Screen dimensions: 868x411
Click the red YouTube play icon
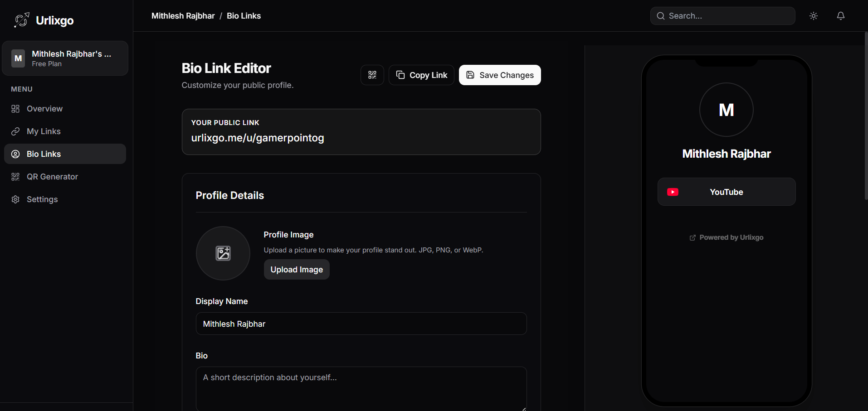coord(673,192)
